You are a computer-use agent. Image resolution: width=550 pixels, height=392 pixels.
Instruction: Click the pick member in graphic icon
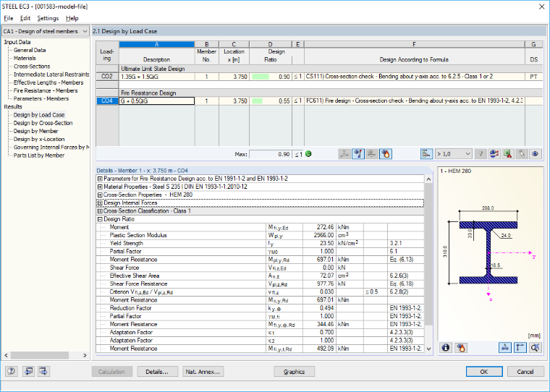(522, 154)
